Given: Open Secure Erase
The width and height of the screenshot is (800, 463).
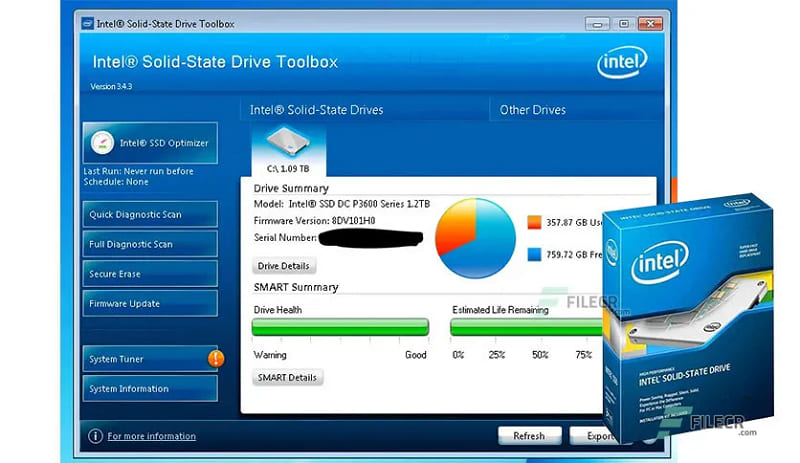Looking at the screenshot, I should (x=150, y=274).
